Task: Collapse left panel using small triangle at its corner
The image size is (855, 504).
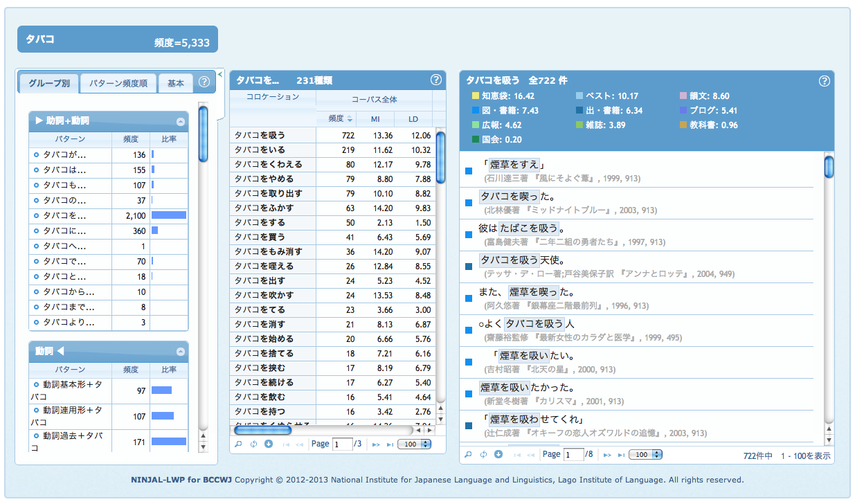Action: tap(221, 73)
